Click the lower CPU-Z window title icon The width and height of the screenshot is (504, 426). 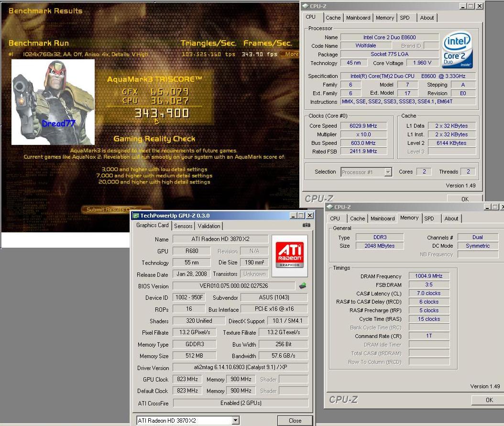[330, 207]
